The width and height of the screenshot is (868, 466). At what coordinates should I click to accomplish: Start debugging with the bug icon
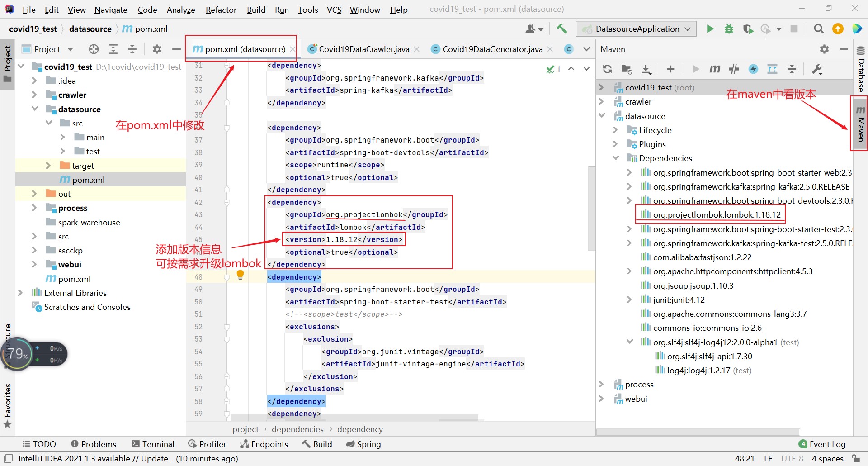pyautogui.click(x=729, y=29)
